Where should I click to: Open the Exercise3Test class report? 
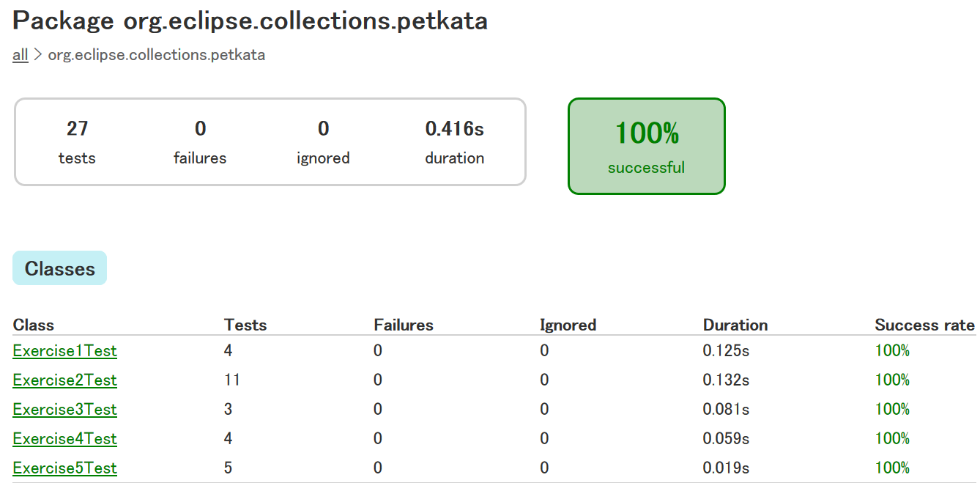65,410
